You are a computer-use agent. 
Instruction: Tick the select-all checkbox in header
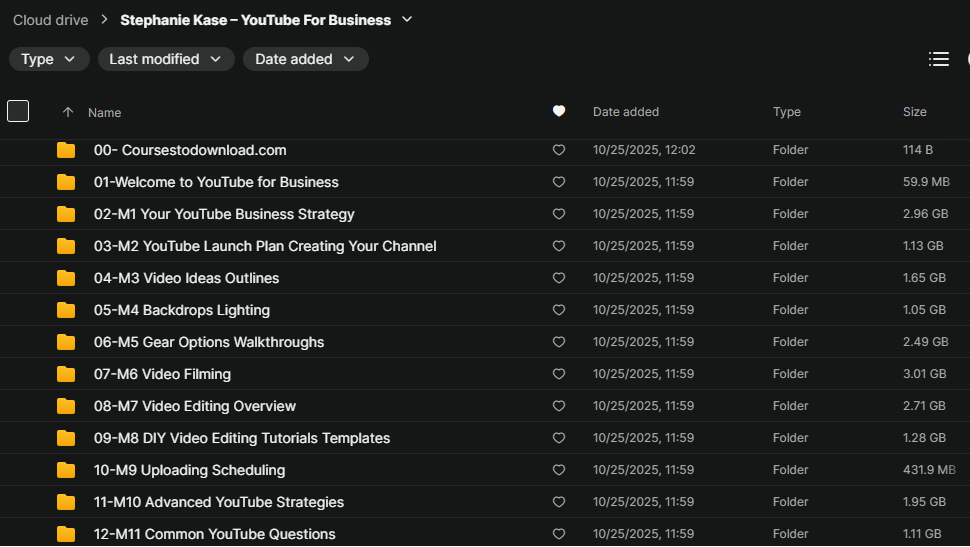[x=18, y=111]
